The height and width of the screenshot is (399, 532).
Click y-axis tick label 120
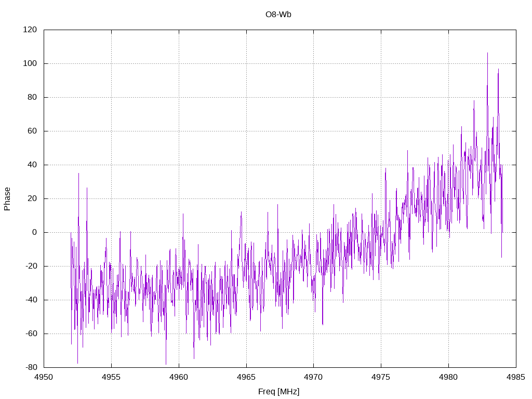click(x=30, y=30)
